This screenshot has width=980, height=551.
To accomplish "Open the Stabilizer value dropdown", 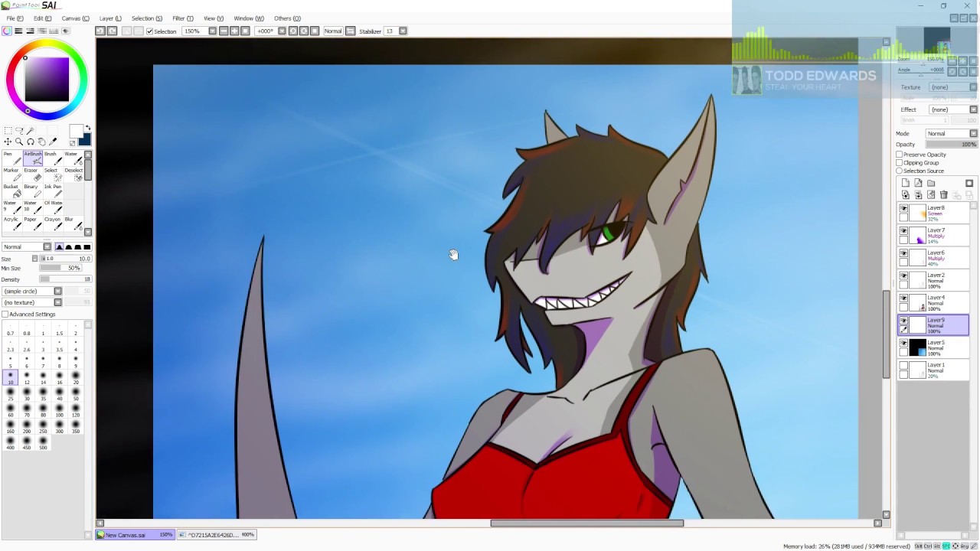I will tap(403, 31).
